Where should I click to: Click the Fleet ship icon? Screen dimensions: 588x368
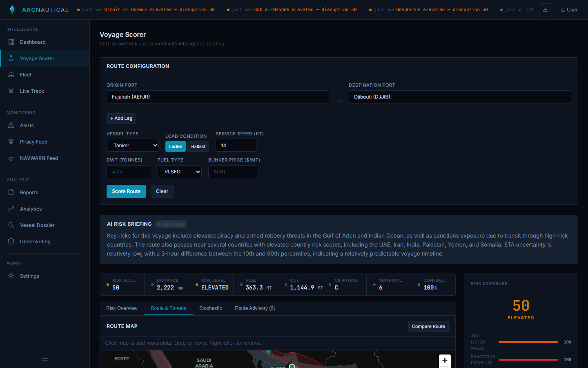pos(11,75)
